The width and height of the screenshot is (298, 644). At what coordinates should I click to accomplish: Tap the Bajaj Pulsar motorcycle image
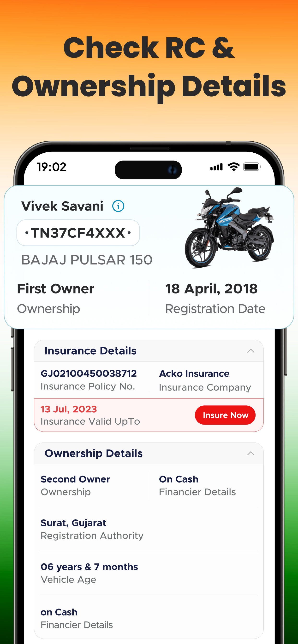tap(229, 228)
